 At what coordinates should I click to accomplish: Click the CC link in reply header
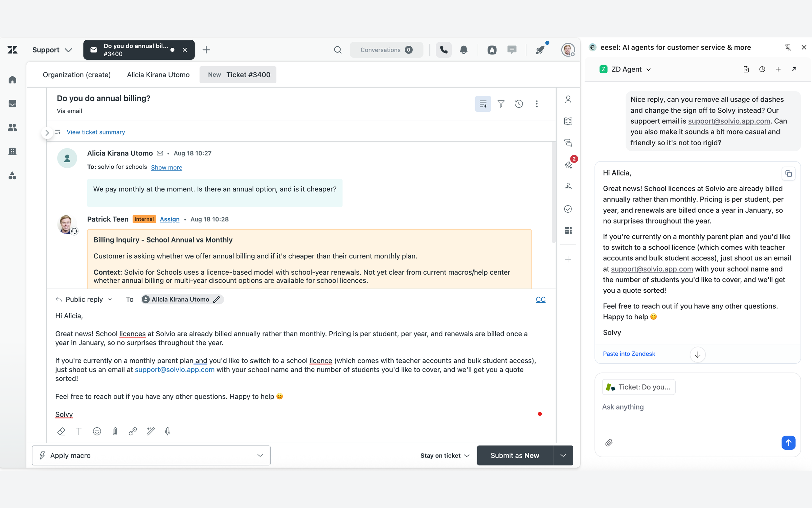[x=541, y=299]
